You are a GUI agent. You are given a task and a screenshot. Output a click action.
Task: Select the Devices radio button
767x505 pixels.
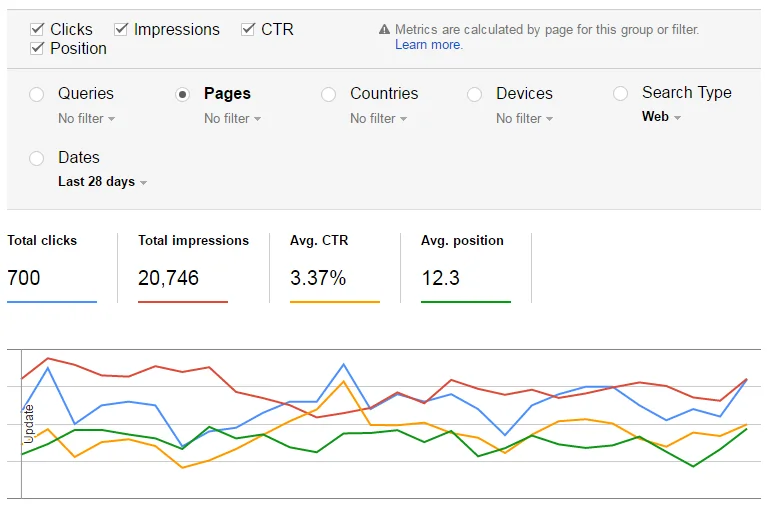474,94
